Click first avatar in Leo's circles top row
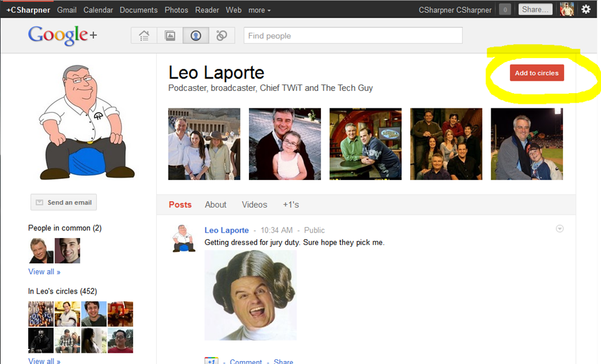The width and height of the screenshot is (601, 364). (x=41, y=314)
